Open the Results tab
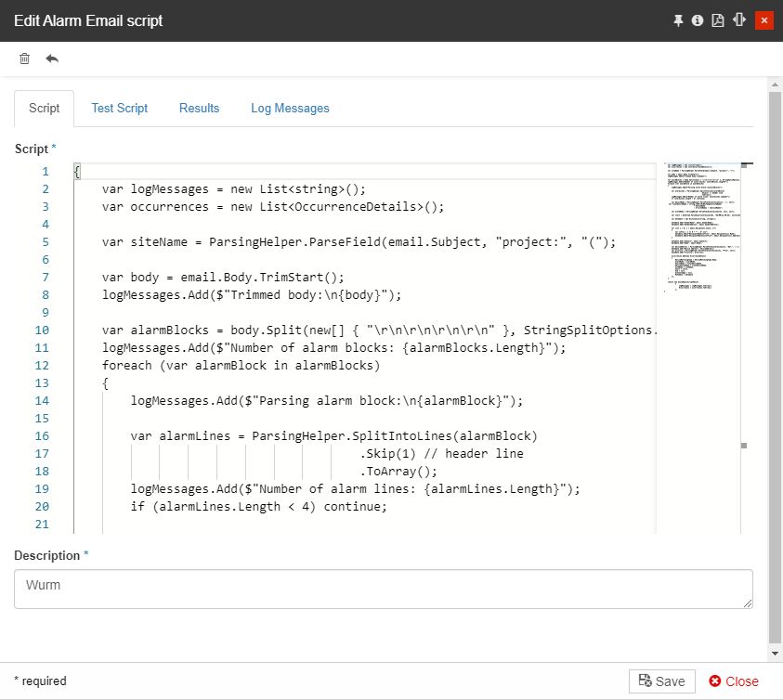The height and width of the screenshot is (700, 783). (x=199, y=109)
